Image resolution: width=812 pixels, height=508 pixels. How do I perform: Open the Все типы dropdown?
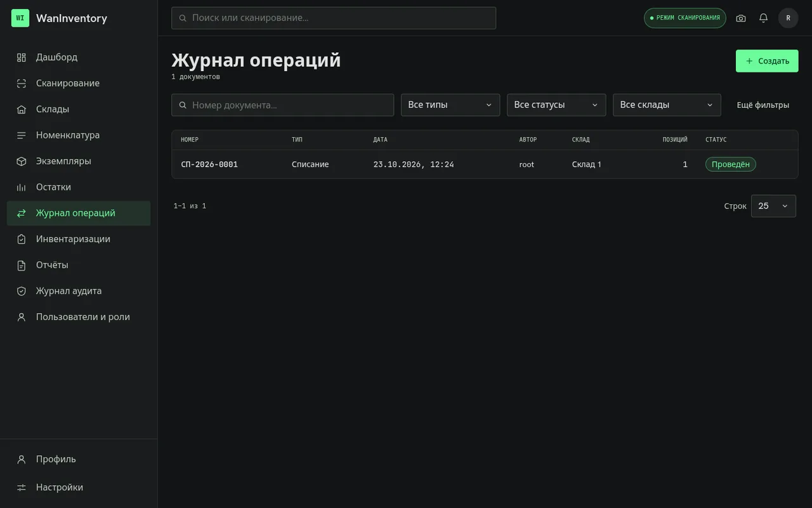[450, 105]
